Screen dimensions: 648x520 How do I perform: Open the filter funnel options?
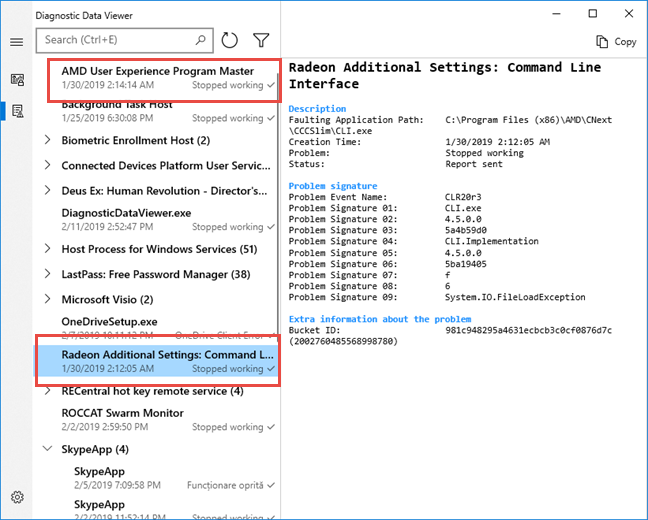[261, 40]
